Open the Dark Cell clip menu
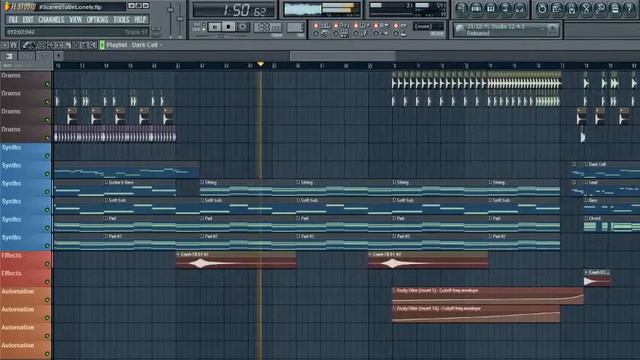Screen dimensions: 640x360 [586, 164]
